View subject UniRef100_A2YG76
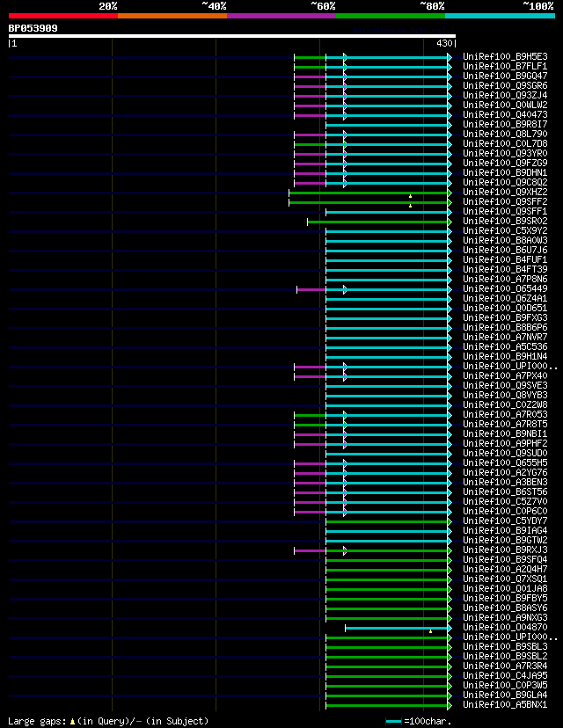The image size is (563, 728). [x=506, y=473]
